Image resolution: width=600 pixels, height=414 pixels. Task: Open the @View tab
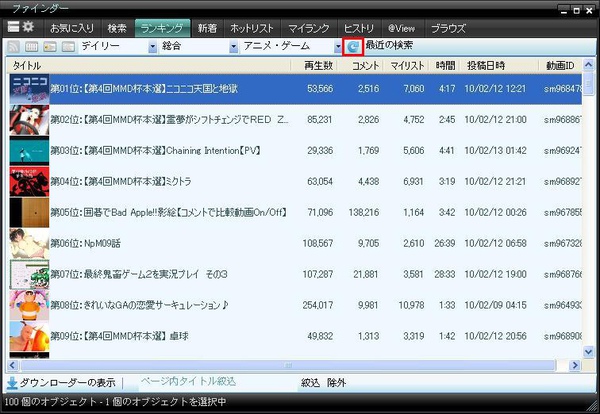coord(401,28)
